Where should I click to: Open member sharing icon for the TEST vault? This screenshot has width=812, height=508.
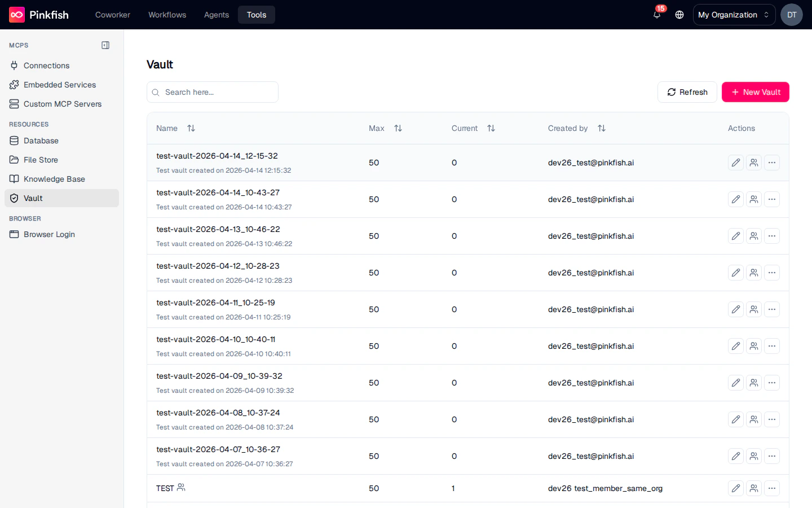[x=754, y=488]
